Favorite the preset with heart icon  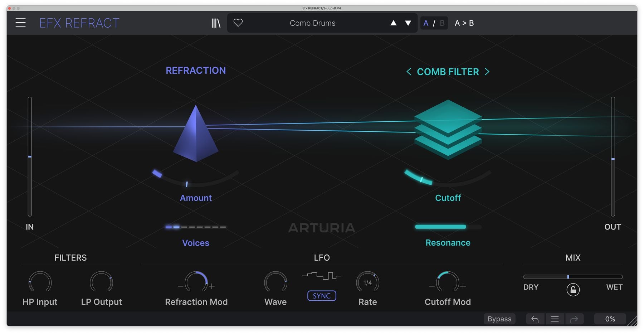pos(238,23)
